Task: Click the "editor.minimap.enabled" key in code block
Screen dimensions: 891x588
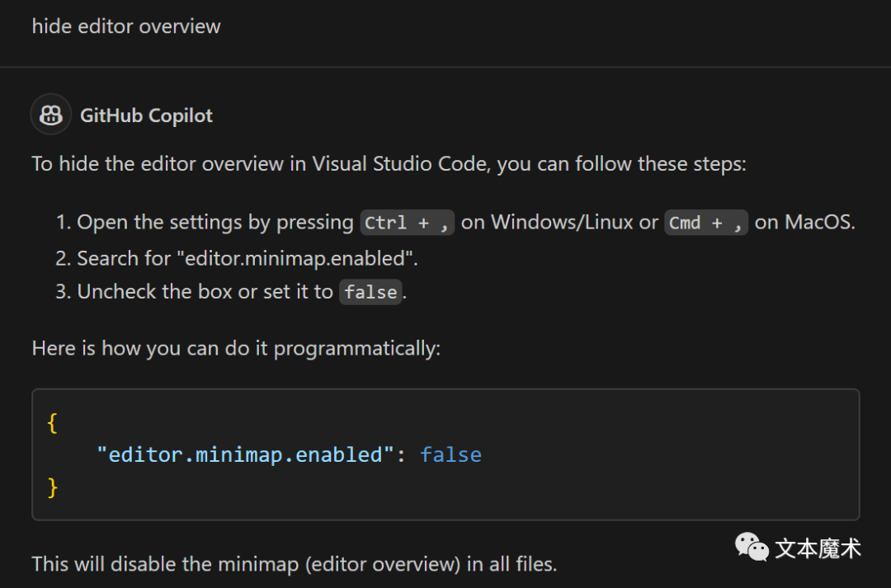Action: click(245, 454)
